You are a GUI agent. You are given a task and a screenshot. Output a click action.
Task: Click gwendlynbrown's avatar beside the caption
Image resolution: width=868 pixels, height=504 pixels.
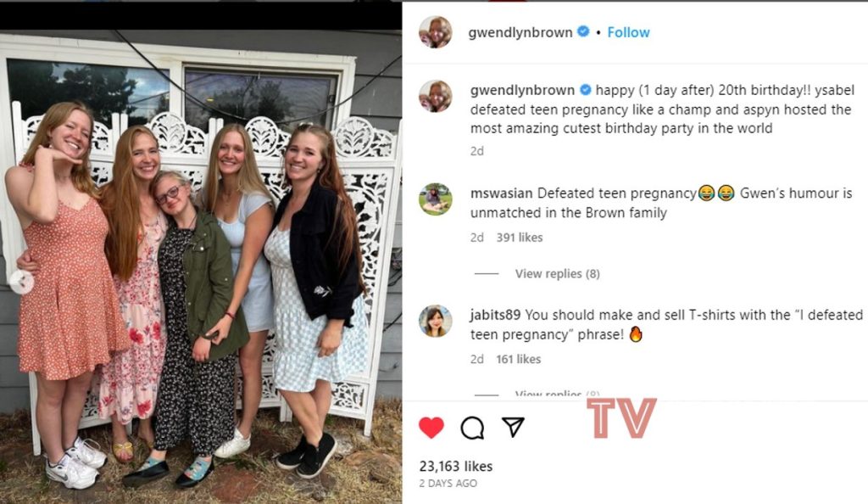point(435,96)
